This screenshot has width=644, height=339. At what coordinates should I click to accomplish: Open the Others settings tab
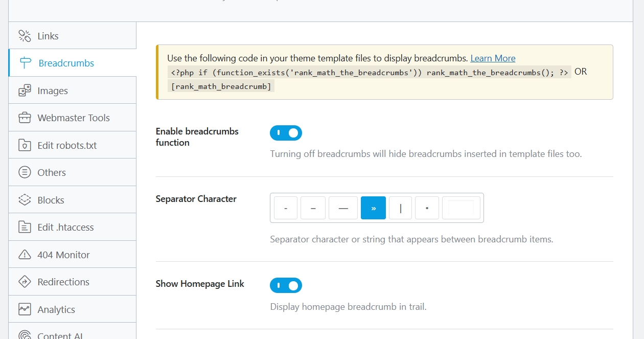coord(52,172)
